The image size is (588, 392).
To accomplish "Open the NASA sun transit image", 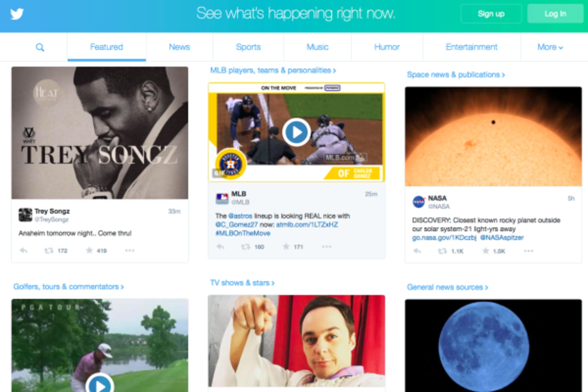I will click(493, 137).
